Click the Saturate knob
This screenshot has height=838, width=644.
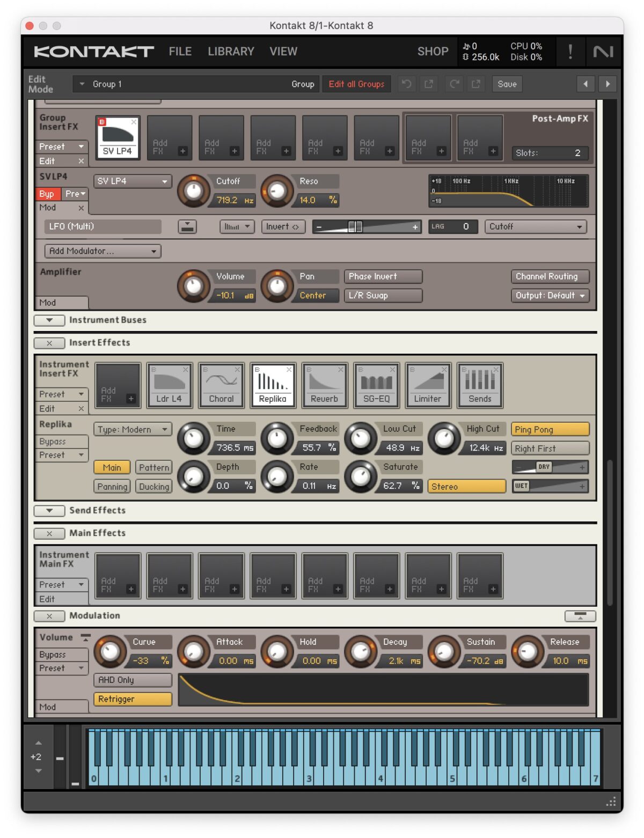(x=361, y=476)
